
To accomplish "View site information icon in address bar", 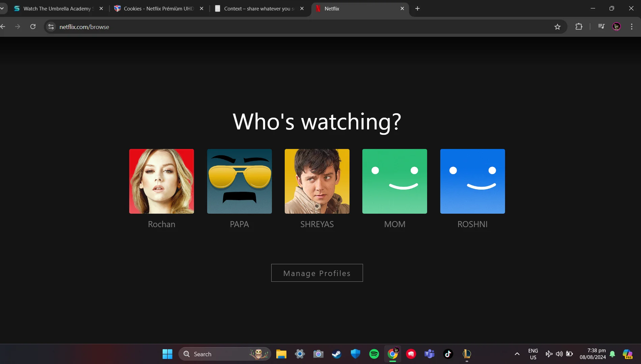I will pyautogui.click(x=51, y=27).
